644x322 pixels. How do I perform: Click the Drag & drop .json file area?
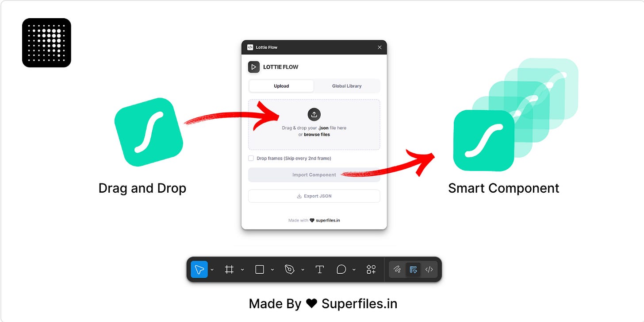coord(314,124)
